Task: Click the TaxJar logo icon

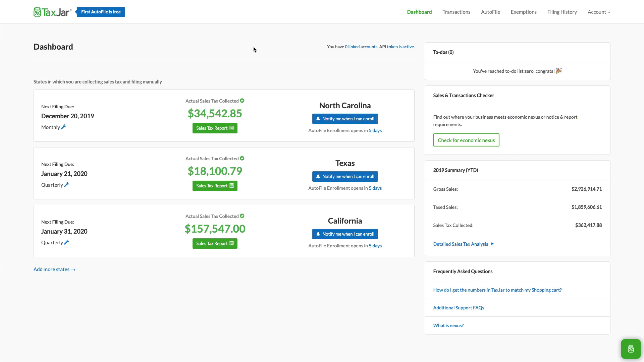Action: pos(37,12)
